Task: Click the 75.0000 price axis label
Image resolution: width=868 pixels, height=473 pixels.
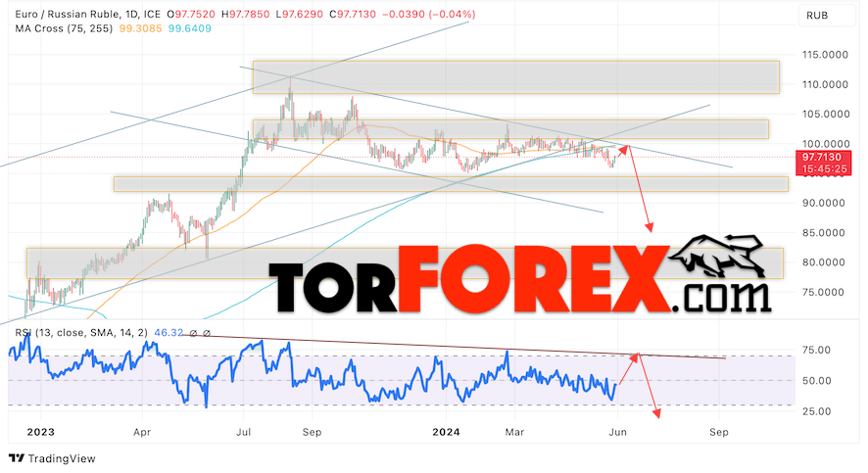Action: click(825, 292)
